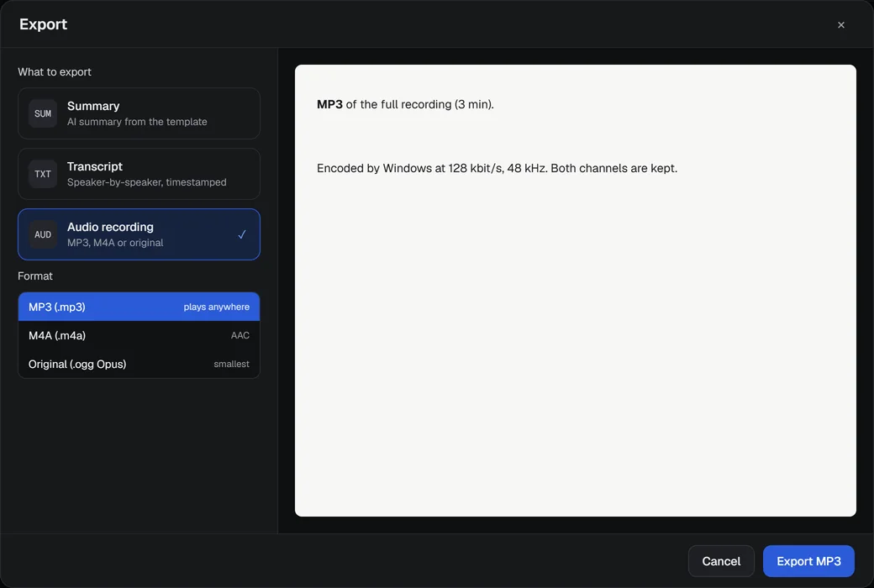Screen dimensions: 874x588
Task: Click the 'smallest' format hint
Action: coord(231,364)
